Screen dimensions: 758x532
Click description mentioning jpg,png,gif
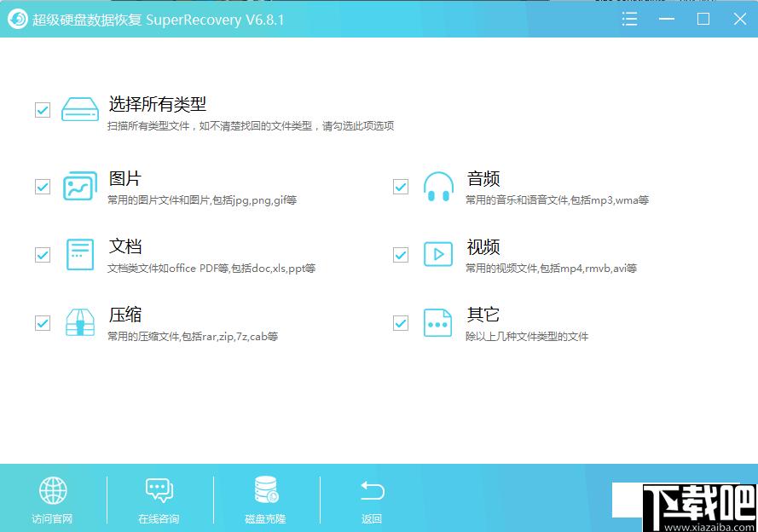point(202,200)
